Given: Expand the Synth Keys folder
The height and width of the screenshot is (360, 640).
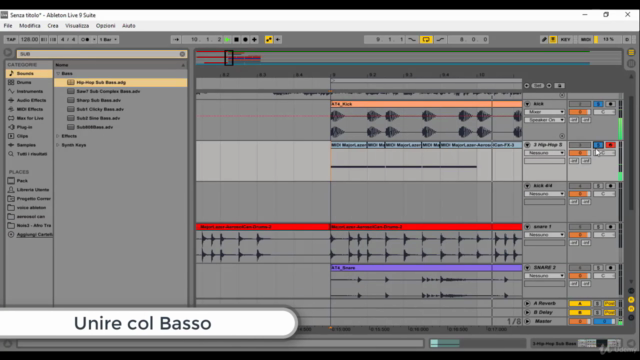Looking at the screenshot, I should pyautogui.click(x=58, y=145).
